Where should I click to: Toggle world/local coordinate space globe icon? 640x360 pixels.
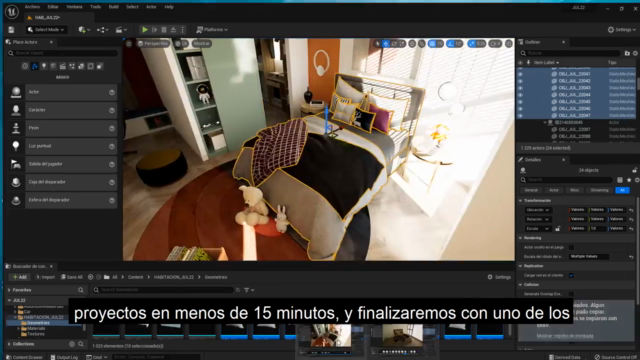point(412,43)
